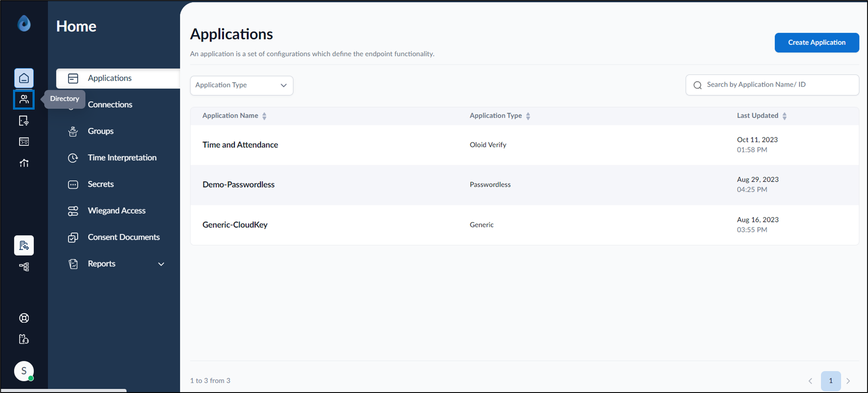Open the Time and Attendance application
The image size is (868, 393).
[240, 145]
